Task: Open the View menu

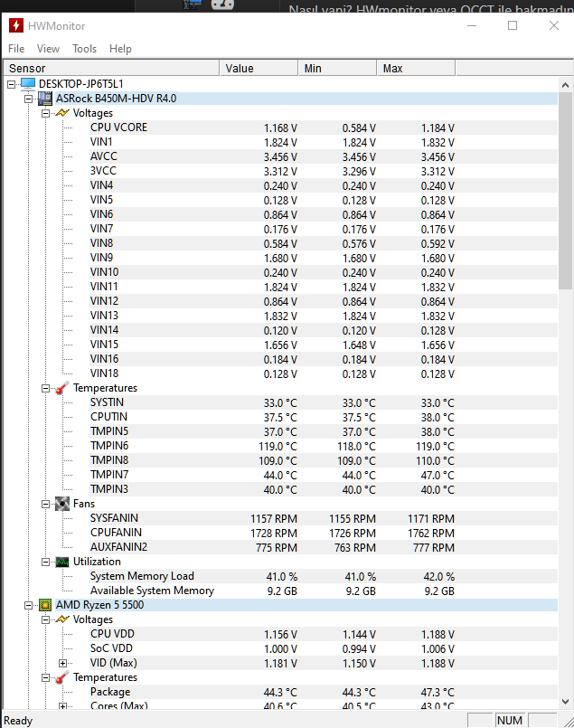Action: [48, 49]
